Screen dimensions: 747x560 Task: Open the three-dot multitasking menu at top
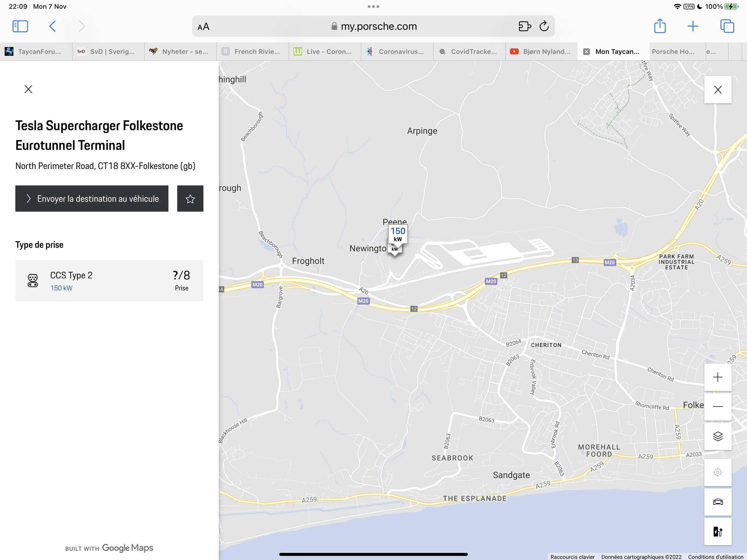point(373,6)
